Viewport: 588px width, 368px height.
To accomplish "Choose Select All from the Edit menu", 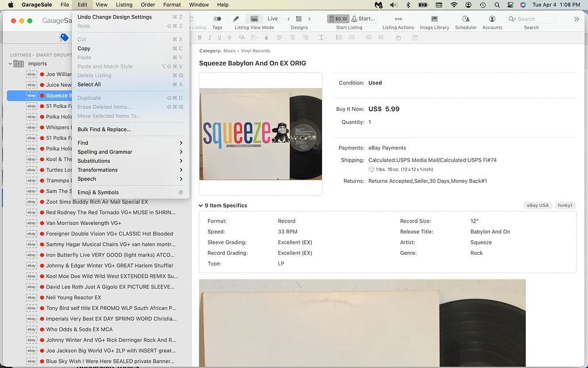I will click(130, 85).
